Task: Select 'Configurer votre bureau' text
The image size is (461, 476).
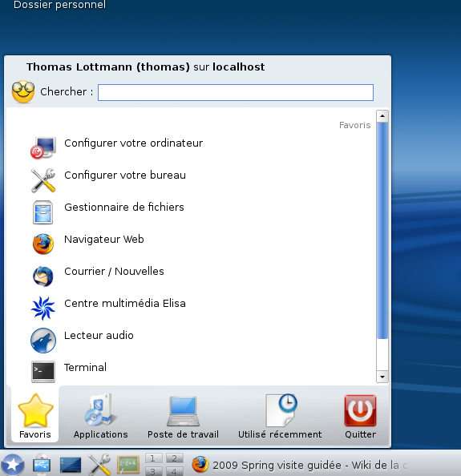Action: pos(125,175)
